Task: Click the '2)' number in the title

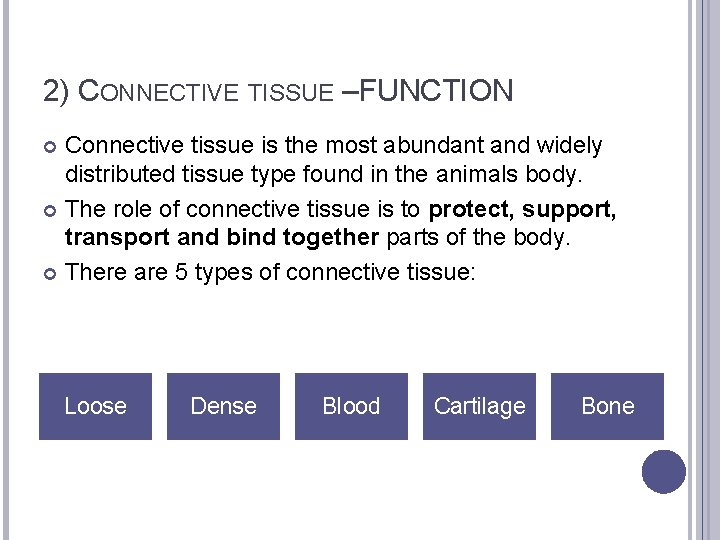Action: pos(57,92)
